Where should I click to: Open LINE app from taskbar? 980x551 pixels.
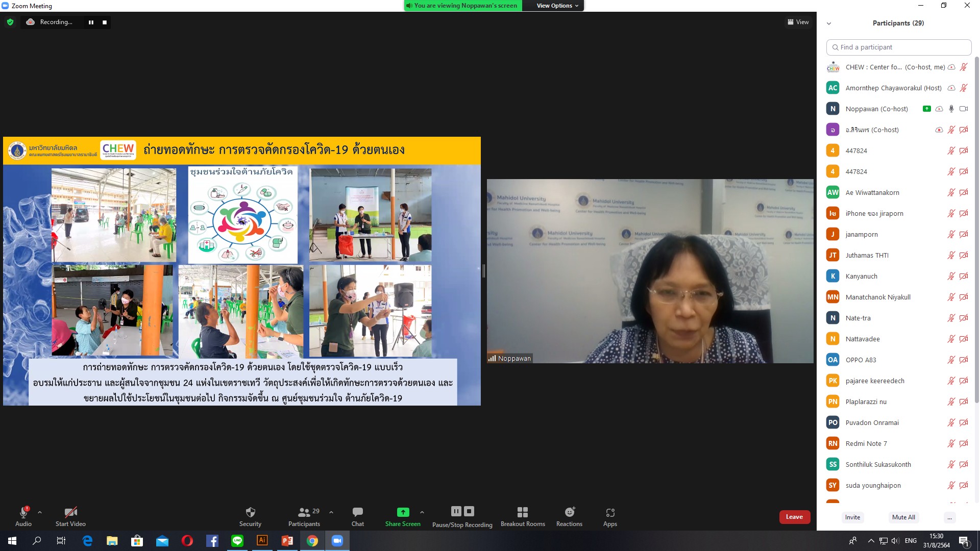[x=237, y=541]
